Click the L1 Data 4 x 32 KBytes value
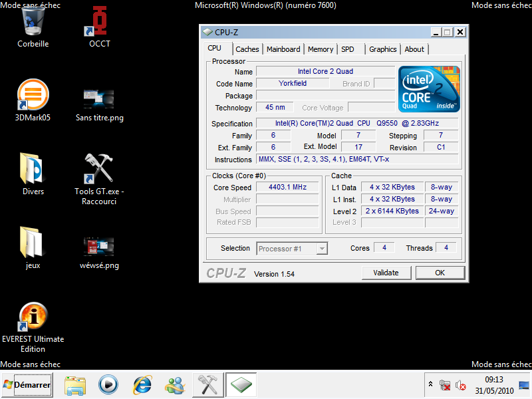The height and width of the screenshot is (399, 532). [x=392, y=188]
